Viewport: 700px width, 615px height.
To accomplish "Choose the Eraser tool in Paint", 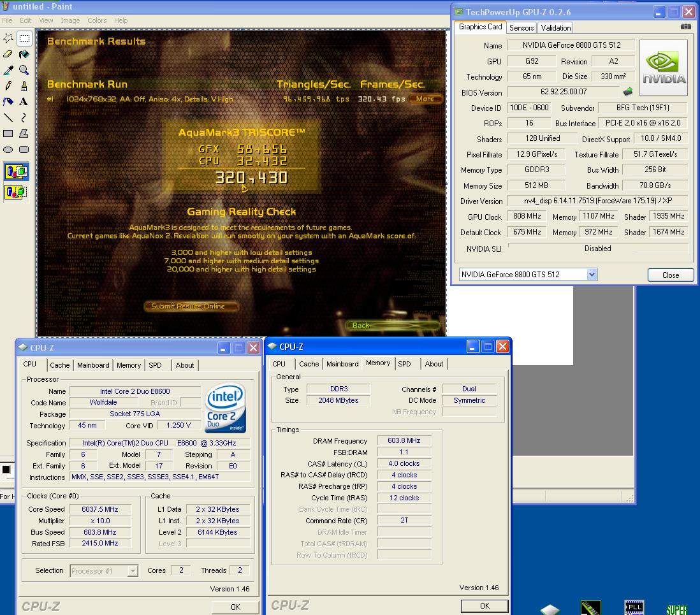I will pos(8,54).
